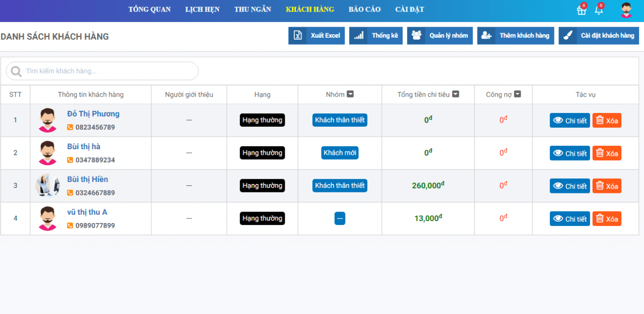Open Bùi thị Hiền customer name link
Screen dimensions: 644x314
coord(88,179)
